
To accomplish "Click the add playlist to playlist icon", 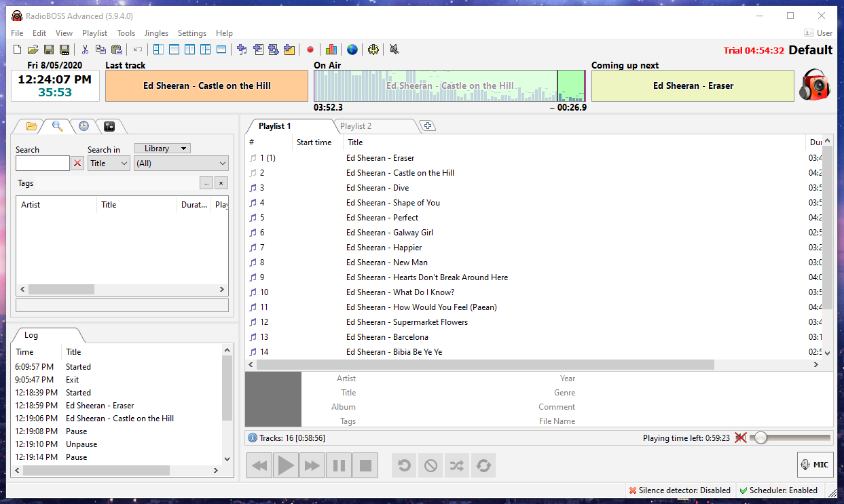I will coord(258,50).
